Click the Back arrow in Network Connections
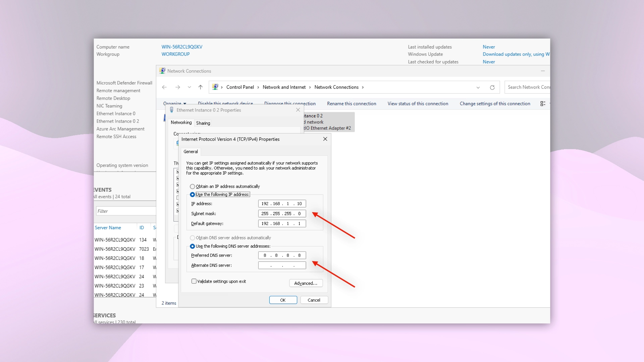The image size is (644, 362). coord(164,87)
